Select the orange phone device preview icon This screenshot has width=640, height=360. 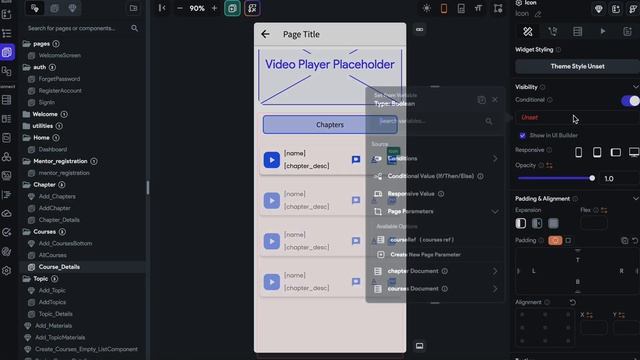(x=444, y=8)
